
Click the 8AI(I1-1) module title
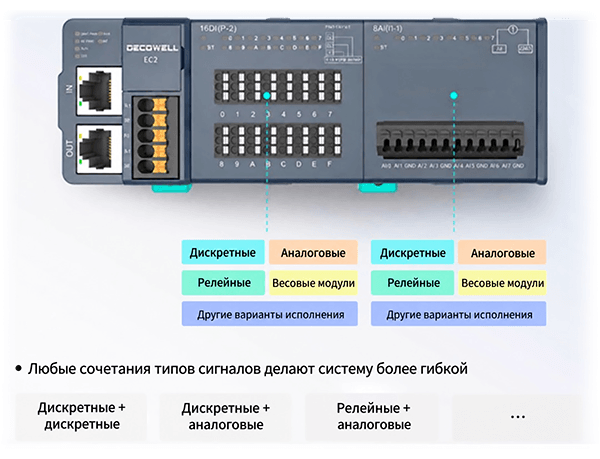tap(387, 28)
